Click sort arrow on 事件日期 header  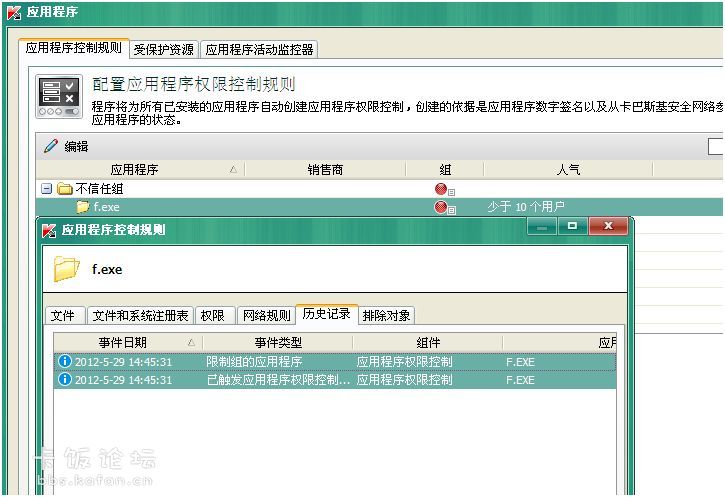(191, 343)
